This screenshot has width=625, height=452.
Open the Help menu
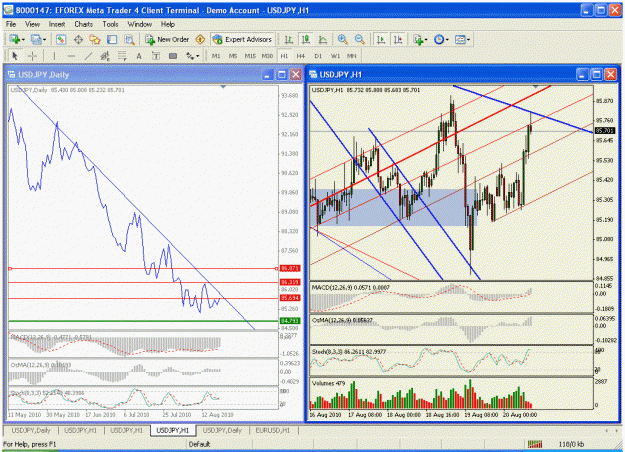(168, 24)
